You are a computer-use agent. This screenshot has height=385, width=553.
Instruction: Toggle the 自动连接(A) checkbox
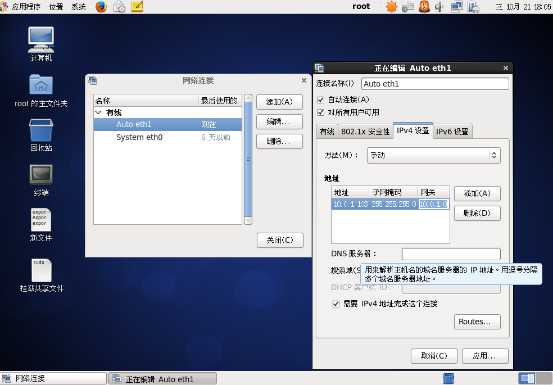click(x=321, y=100)
